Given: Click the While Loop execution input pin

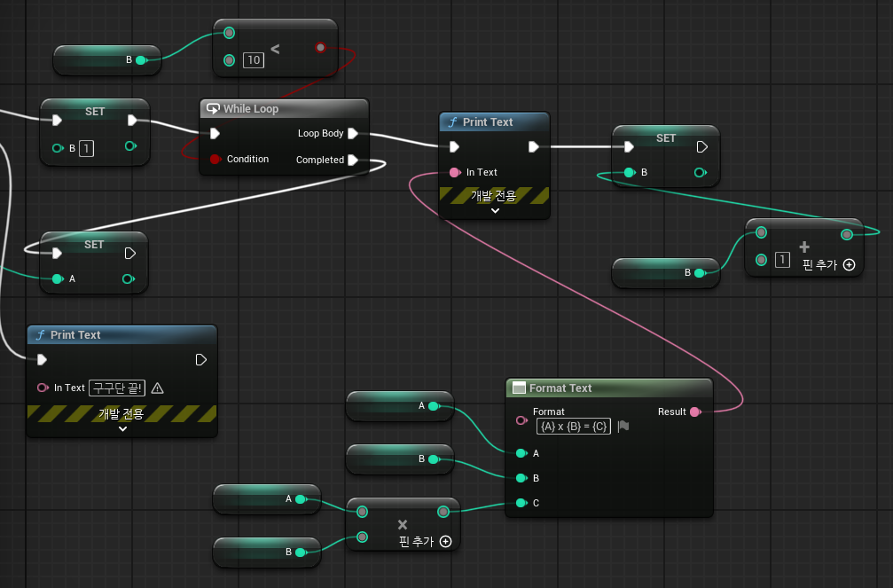Looking at the screenshot, I should (x=215, y=133).
